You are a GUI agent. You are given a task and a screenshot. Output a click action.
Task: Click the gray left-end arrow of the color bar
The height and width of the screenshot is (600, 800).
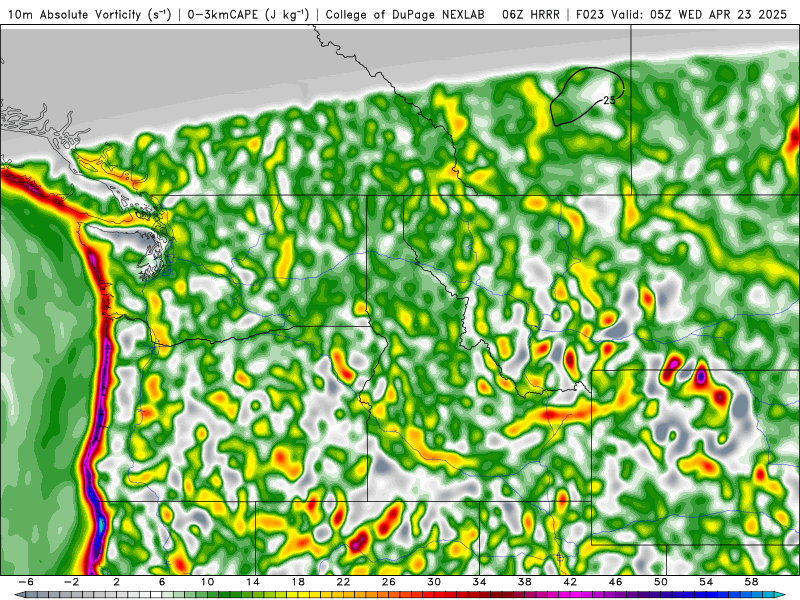18,595
